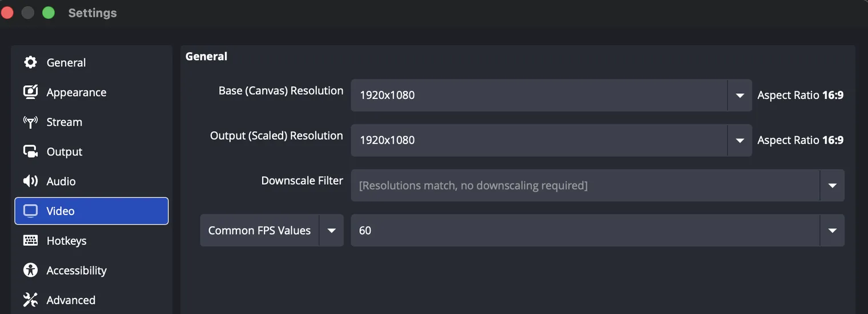This screenshot has height=314, width=868.
Task: Click the General gear icon
Action: tap(30, 62)
